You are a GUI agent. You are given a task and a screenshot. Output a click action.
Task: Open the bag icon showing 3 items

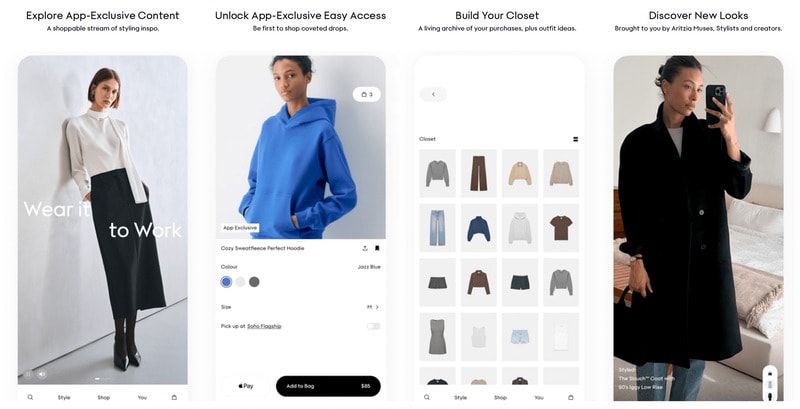(367, 94)
